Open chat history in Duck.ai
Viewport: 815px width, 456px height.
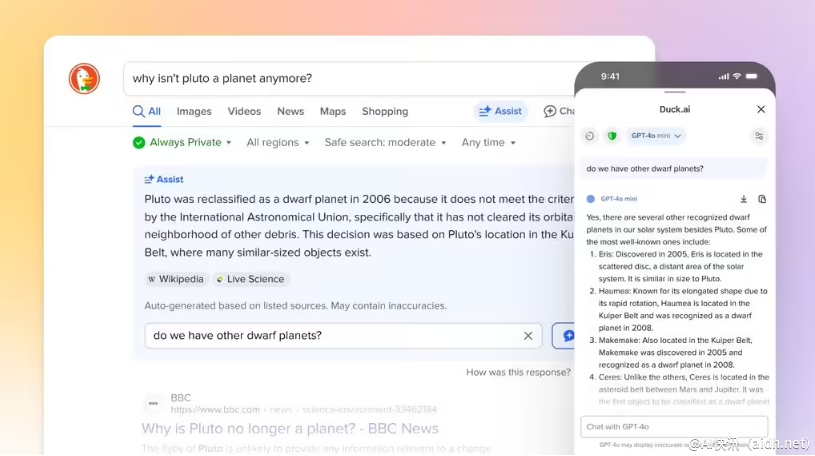[x=590, y=136]
